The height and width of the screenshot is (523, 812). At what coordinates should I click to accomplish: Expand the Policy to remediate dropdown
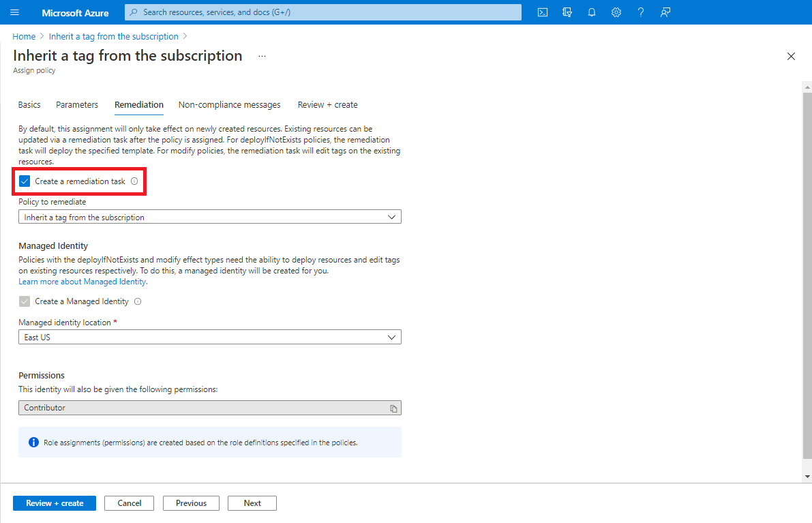(210, 218)
